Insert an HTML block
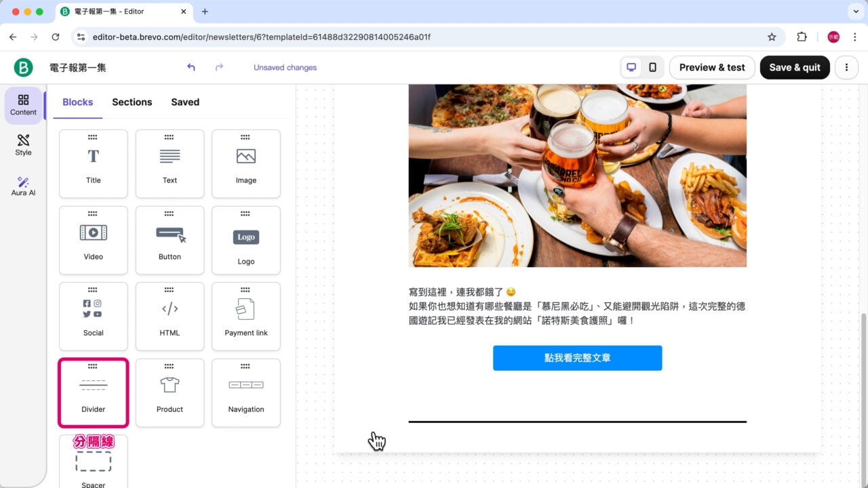The image size is (868, 488). (x=170, y=316)
